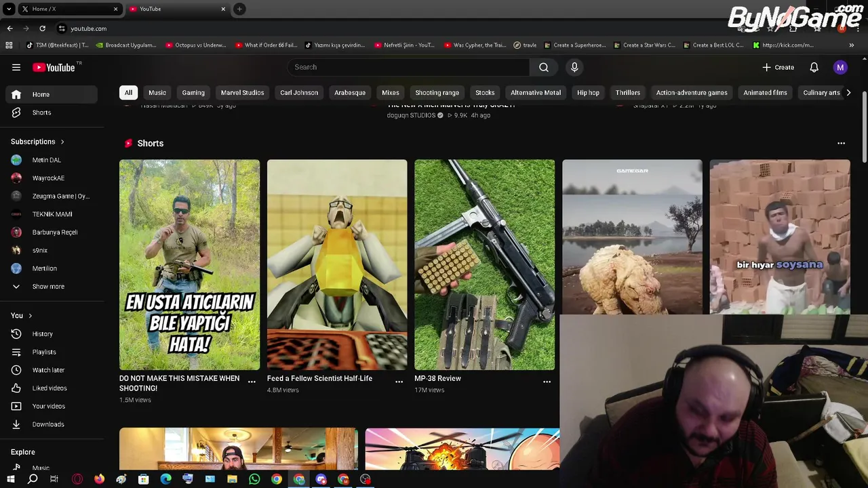
Task: Open Liked videos in the sidebar
Action: [x=51, y=388]
